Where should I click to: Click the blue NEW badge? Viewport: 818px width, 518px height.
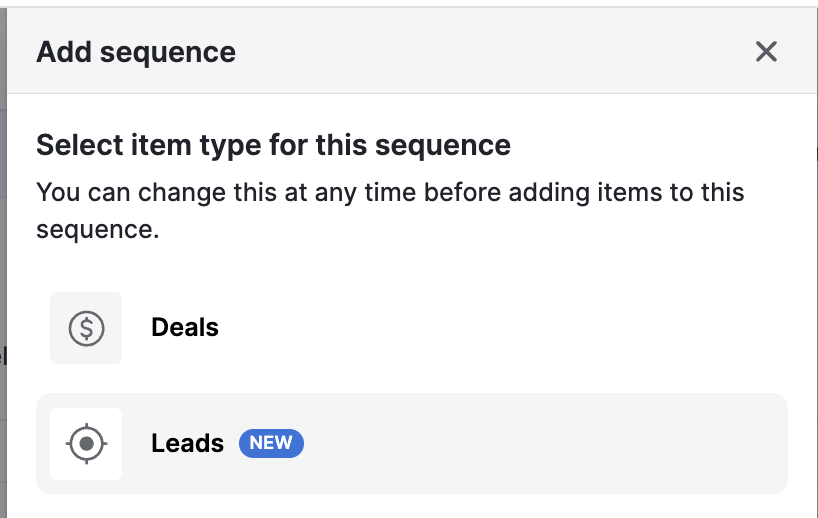click(x=271, y=443)
